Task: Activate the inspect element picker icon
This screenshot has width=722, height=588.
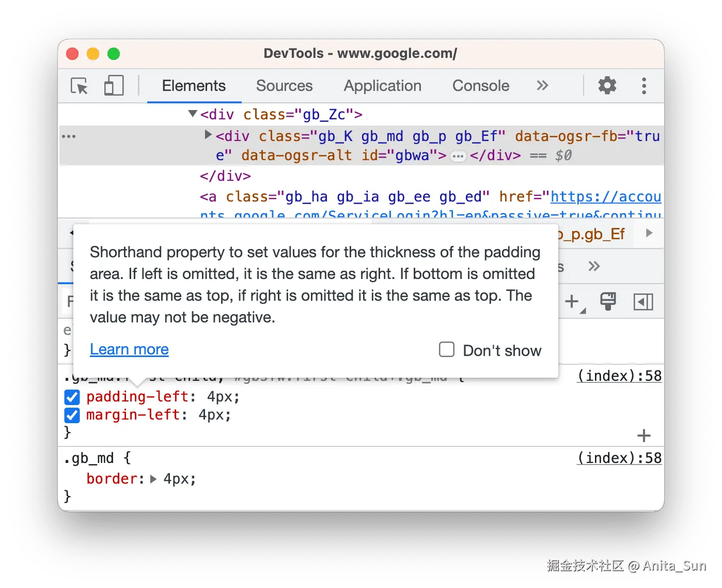Action: point(80,86)
